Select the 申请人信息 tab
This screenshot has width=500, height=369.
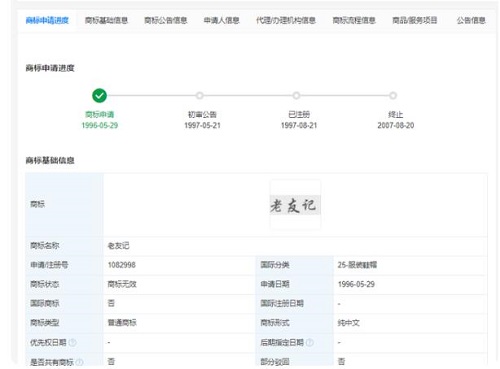click(x=222, y=20)
